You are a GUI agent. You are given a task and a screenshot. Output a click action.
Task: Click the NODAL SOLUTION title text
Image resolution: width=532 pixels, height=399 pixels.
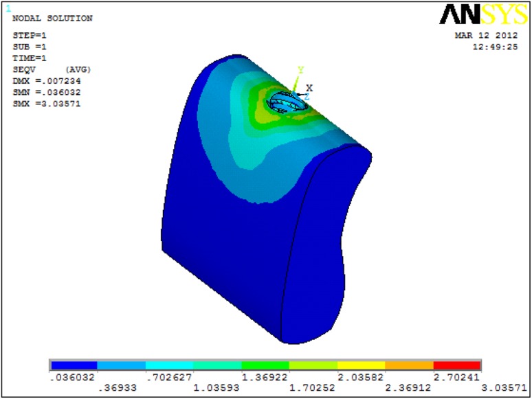[x=52, y=19]
